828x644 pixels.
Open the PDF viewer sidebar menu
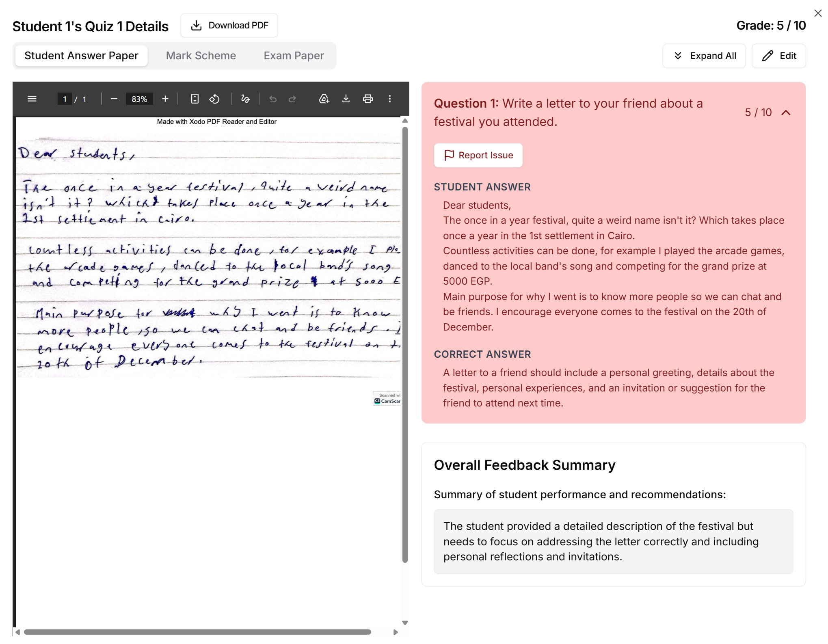(x=32, y=99)
